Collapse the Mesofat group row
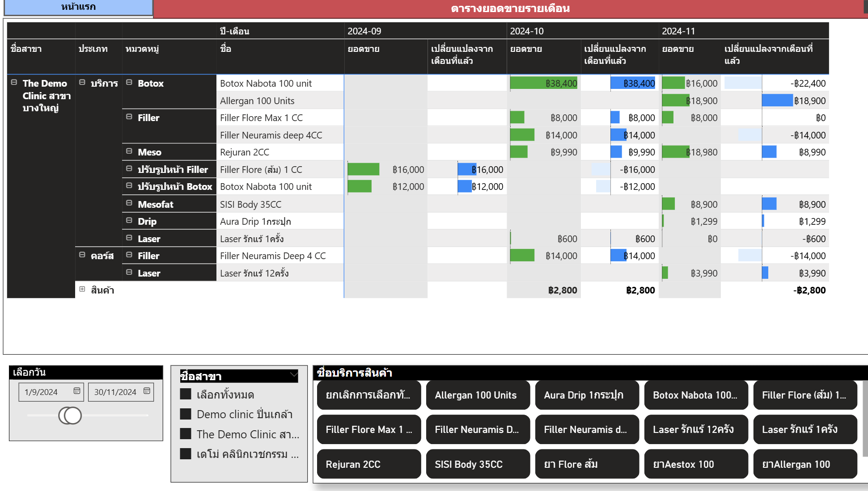The image size is (868, 491). tap(129, 204)
